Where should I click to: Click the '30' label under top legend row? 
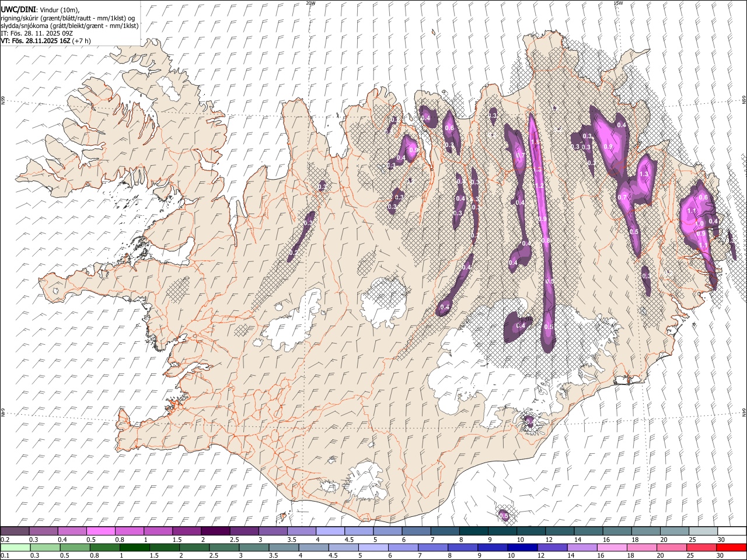[x=721, y=540]
